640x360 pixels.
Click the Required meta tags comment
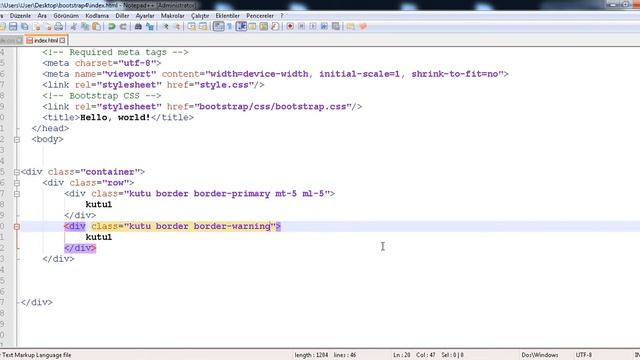click(115, 52)
